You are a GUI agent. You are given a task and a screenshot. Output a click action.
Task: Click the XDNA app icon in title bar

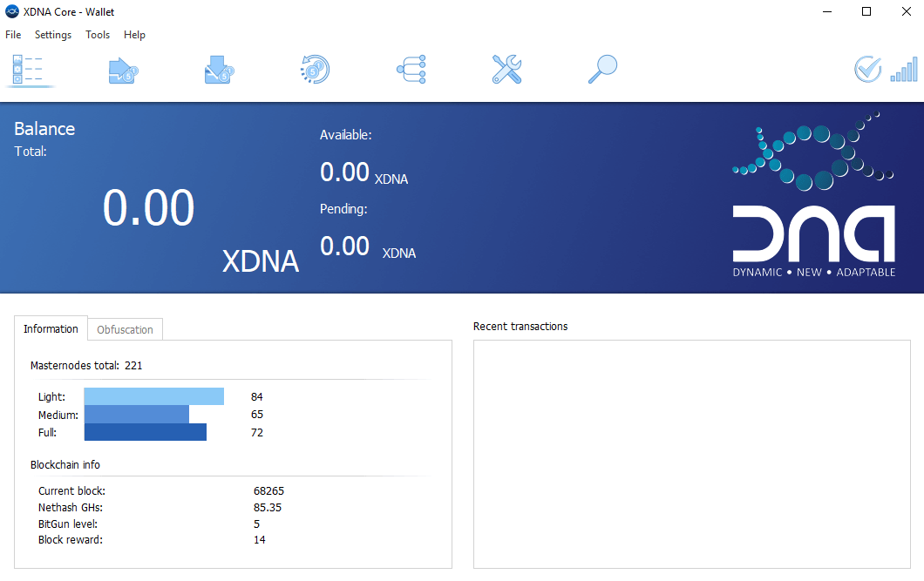pos(11,11)
